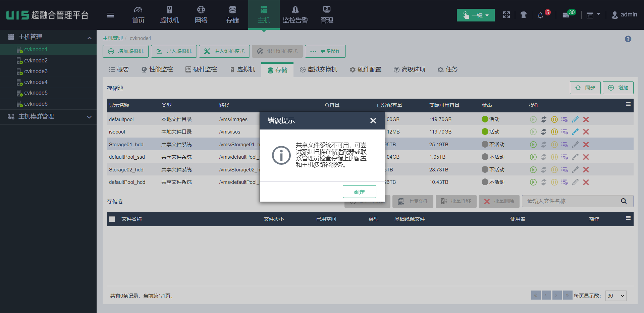
Task: Edit the defaultpool storage pool
Action: (x=575, y=119)
